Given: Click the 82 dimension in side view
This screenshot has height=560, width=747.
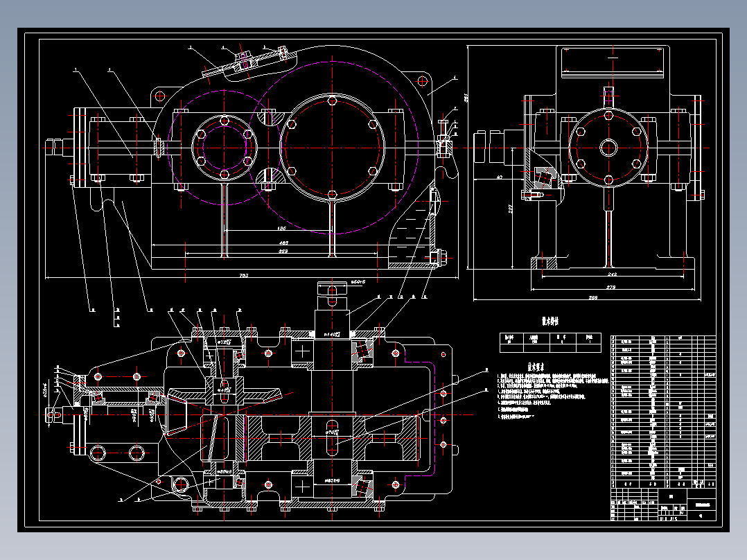Looking at the screenshot, I should (x=499, y=177).
